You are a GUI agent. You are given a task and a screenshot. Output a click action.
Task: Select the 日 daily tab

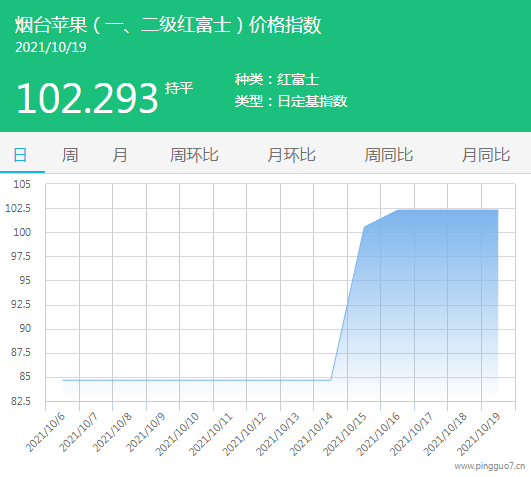click(20, 155)
